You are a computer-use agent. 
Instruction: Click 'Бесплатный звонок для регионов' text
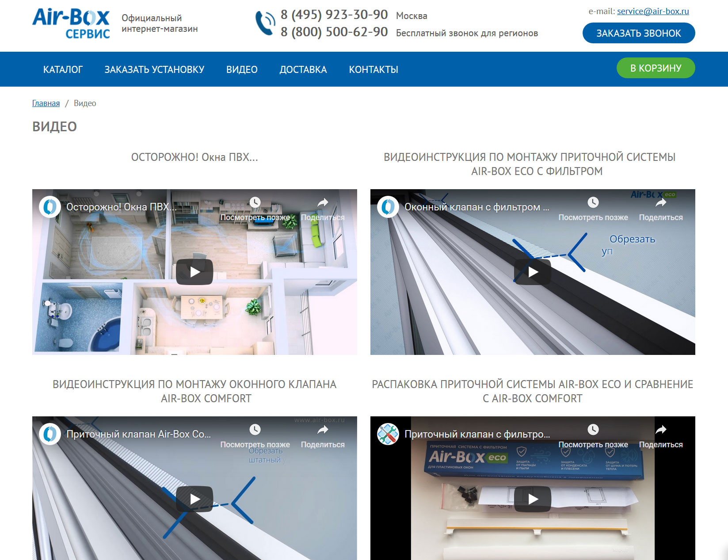click(x=467, y=33)
